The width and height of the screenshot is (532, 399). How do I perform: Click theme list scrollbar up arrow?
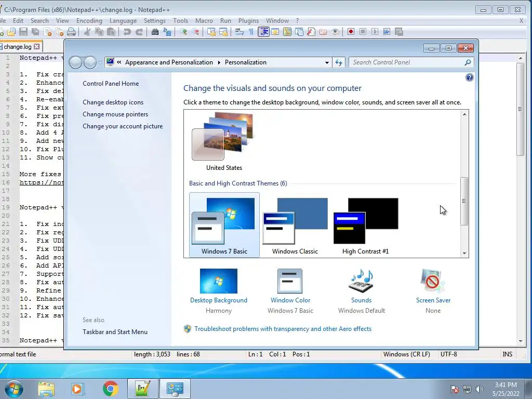tap(464, 114)
